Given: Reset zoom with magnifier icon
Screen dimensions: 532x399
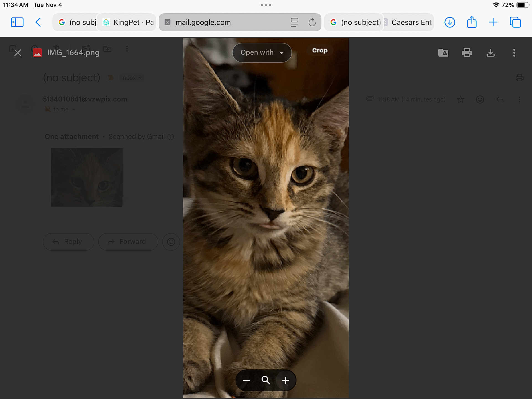Looking at the screenshot, I should click(x=265, y=380).
